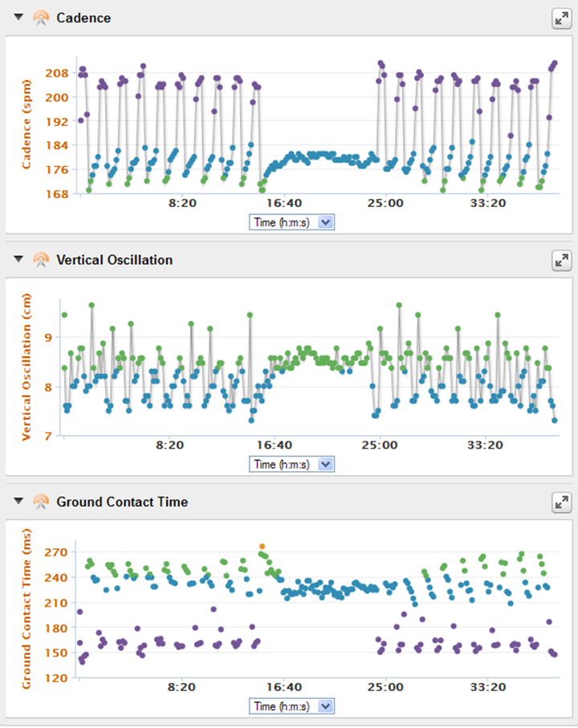The width and height of the screenshot is (578, 728).
Task: Expand the Cadence chart to full size
Action: [x=561, y=18]
